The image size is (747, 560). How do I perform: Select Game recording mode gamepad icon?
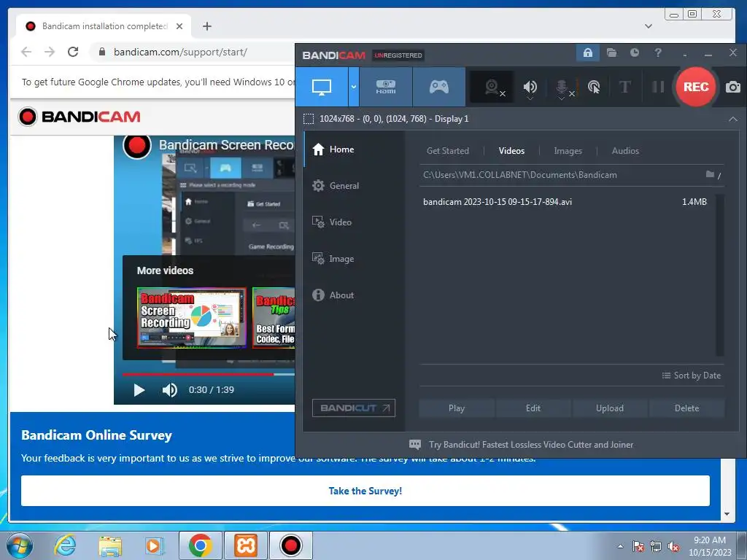coord(438,87)
